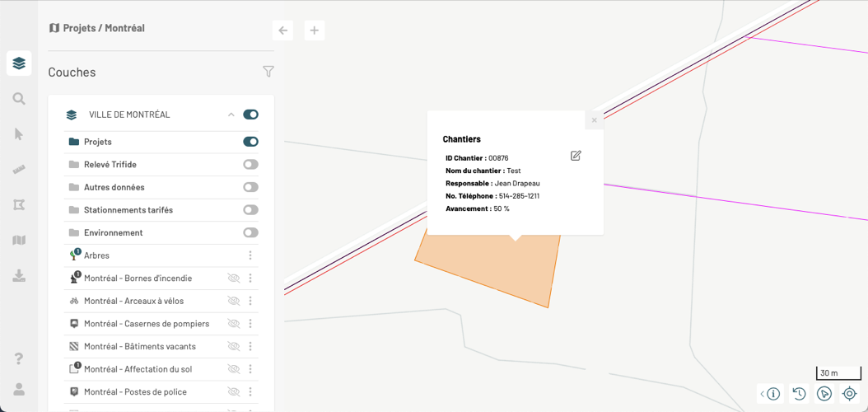Click the plus add button
The image size is (868, 412).
[x=314, y=30]
